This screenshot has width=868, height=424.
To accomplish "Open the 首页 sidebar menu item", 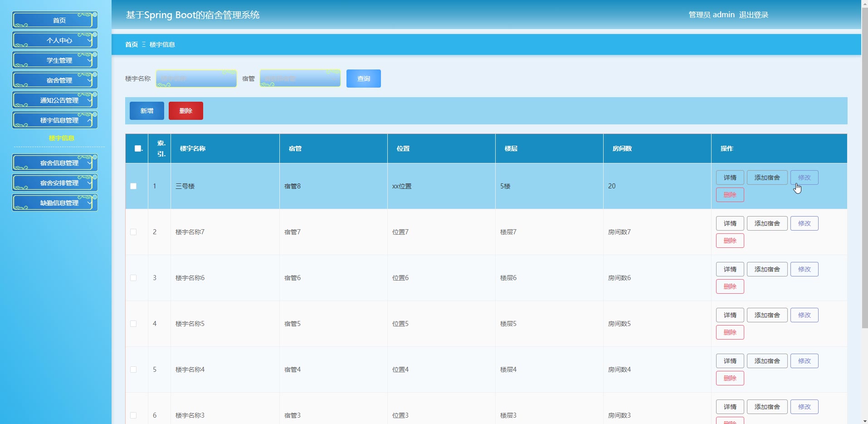I will coord(55,20).
